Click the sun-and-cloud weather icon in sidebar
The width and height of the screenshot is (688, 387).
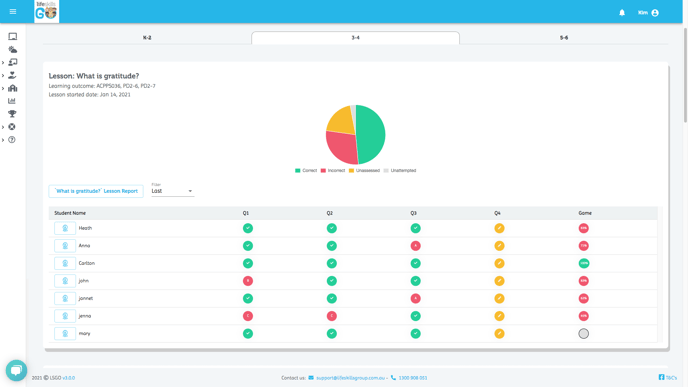pos(13,50)
